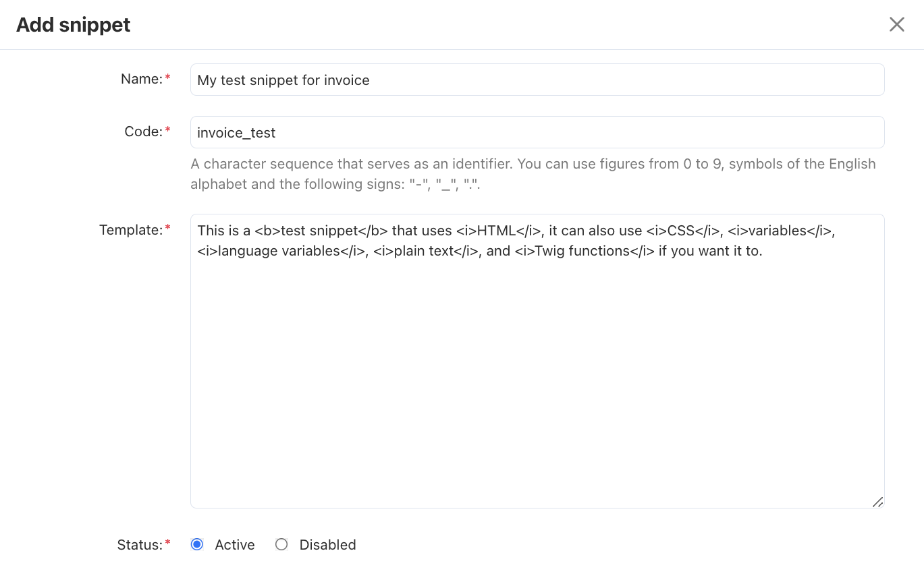The width and height of the screenshot is (924, 582).
Task: Click the "Code:" field label
Action: 144,132
